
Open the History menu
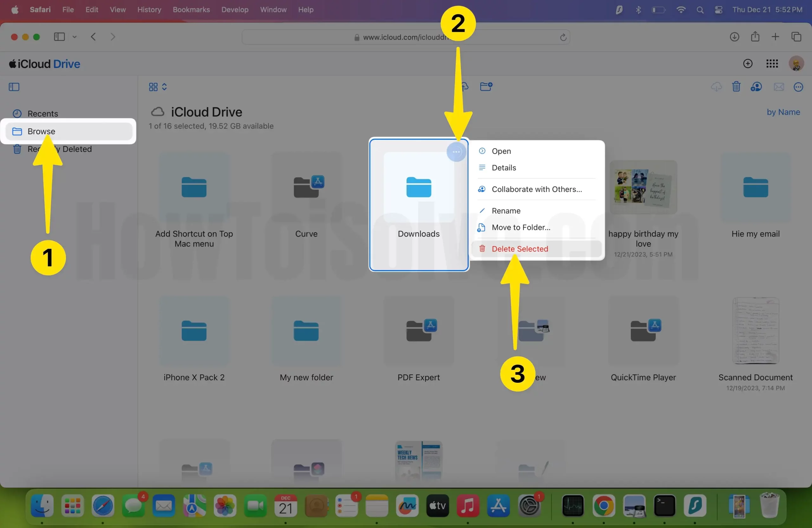pos(149,10)
